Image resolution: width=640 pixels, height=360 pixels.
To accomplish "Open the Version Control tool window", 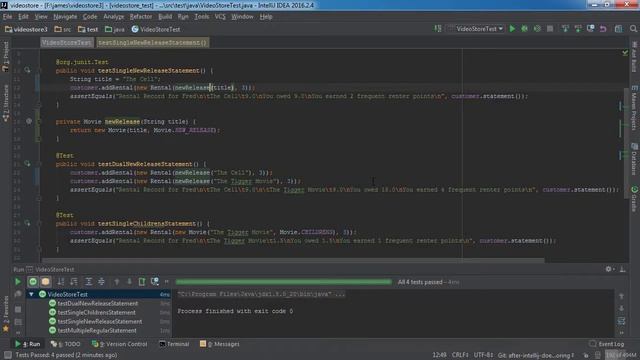I will click(119, 344).
